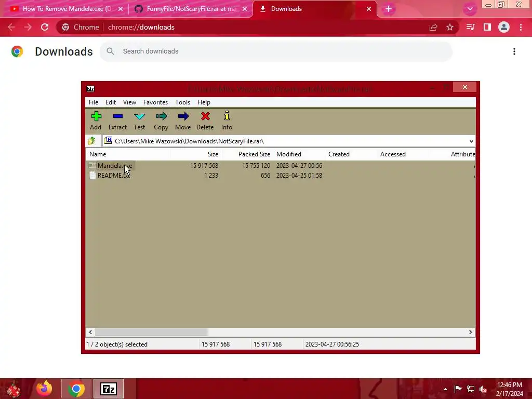
Task: Click Mandela.exe size value 15 917 568
Action: pyautogui.click(x=204, y=166)
